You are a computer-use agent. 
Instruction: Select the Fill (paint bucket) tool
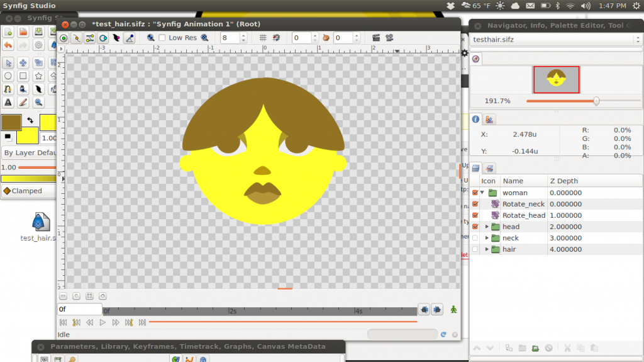(x=23, y=89)
